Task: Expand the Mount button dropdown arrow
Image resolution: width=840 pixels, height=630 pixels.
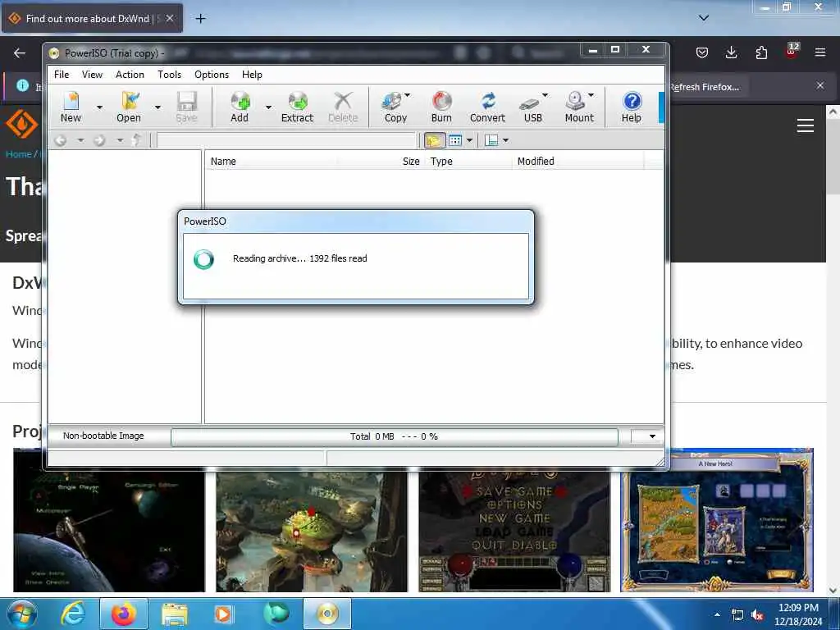Action: [x=591, y=95]
